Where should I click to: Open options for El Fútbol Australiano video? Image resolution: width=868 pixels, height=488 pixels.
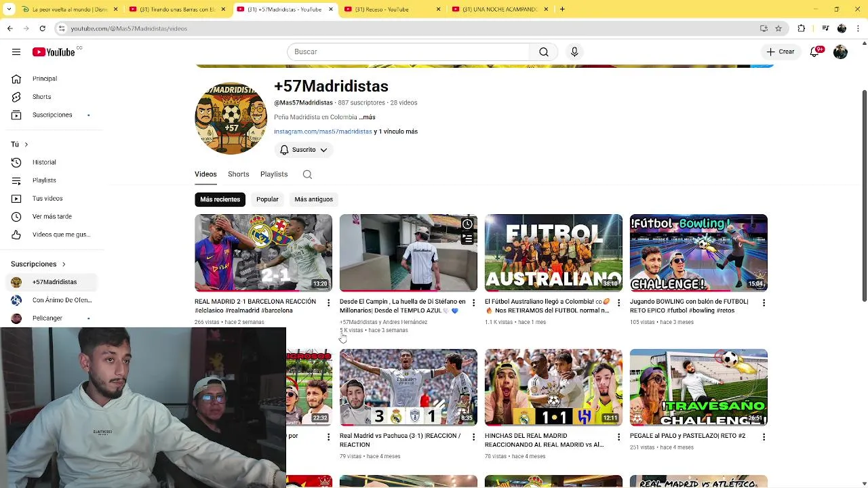(618, 303)
